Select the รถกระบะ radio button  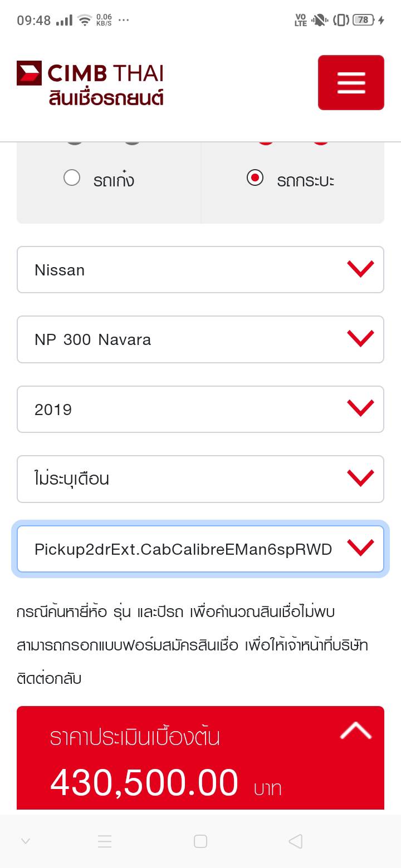[255, 178]
